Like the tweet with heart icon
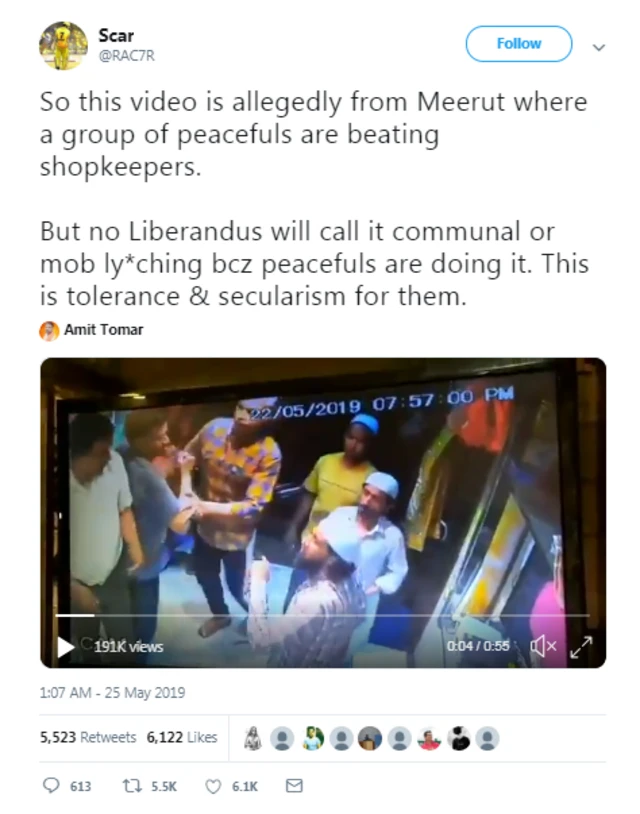Screen dimensions: 640x814 (x=213, y=786)
